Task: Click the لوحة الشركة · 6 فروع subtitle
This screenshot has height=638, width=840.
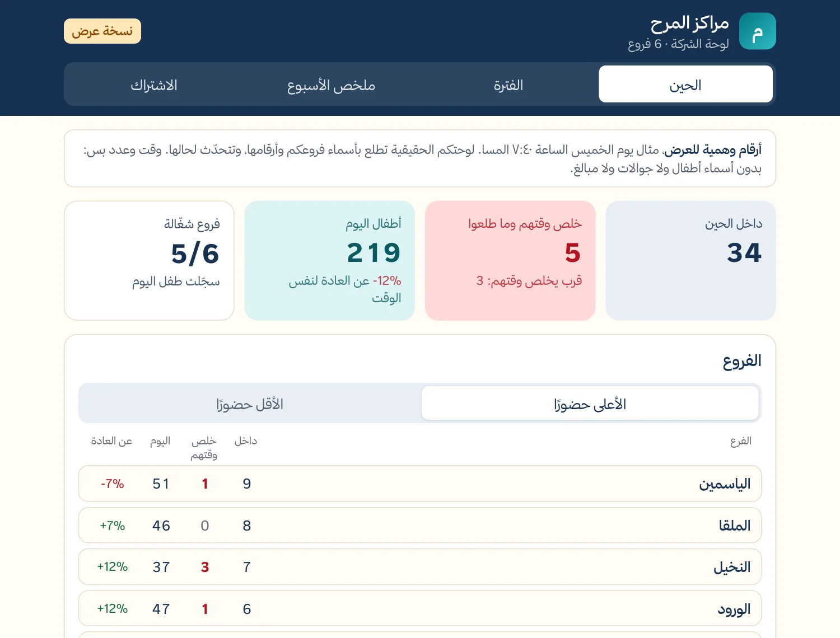Action: coord(678,44)
